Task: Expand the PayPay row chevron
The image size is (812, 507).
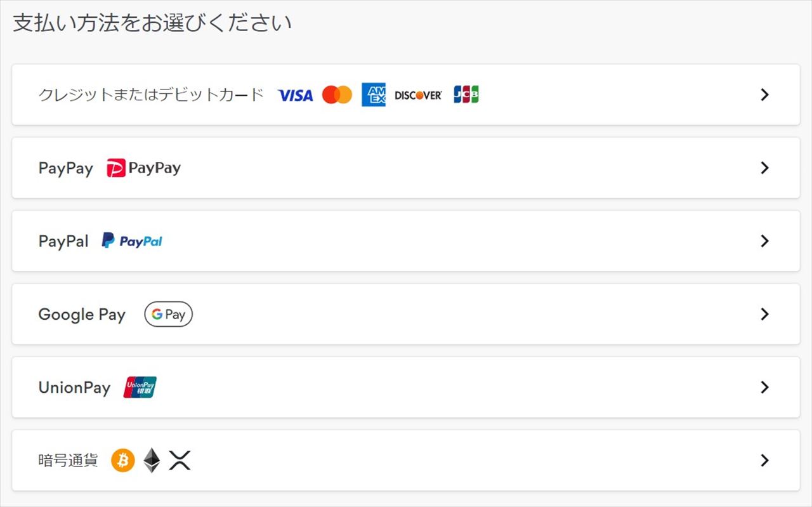Action: pyautogui.click(x=764, y=168)
